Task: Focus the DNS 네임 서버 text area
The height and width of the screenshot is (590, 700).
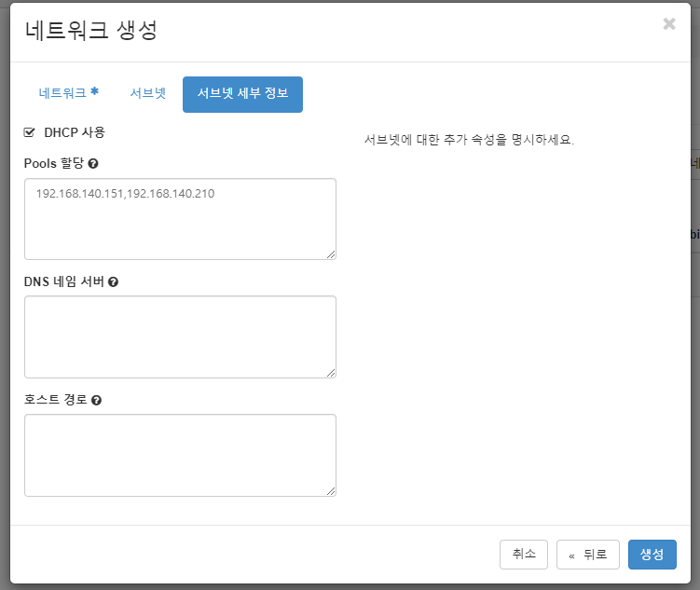Action: [180, 337]
